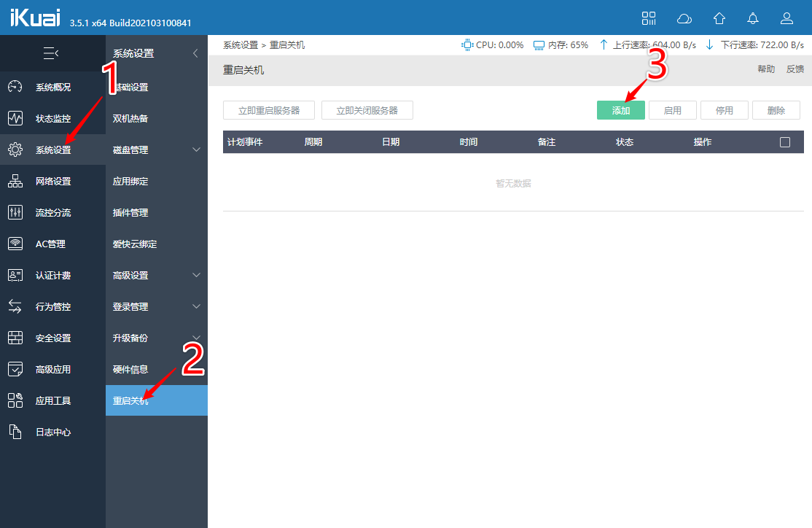Click the 时间 column header
812x528 pixels.
tap(469, 142)
